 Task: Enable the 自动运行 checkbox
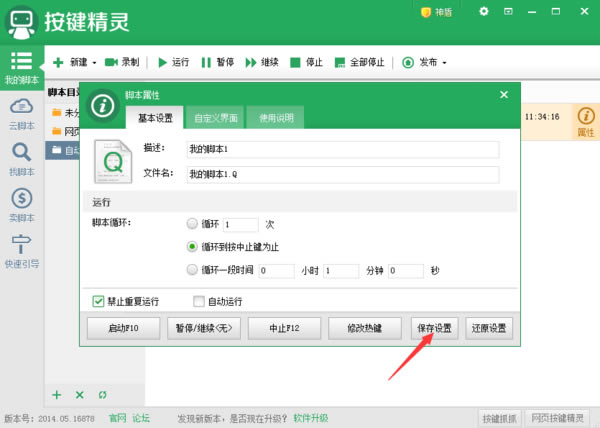click(198, 300)
